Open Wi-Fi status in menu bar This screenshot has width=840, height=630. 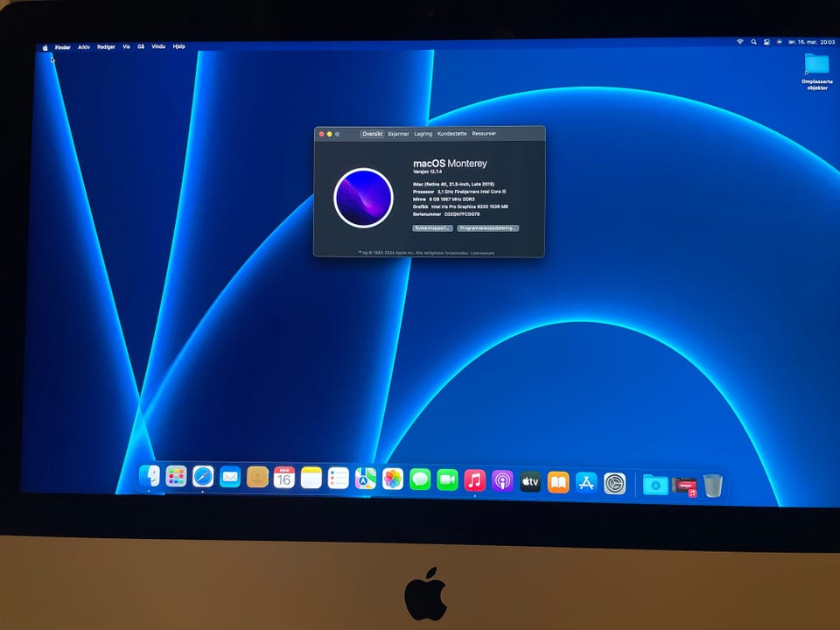click(740, 42)
